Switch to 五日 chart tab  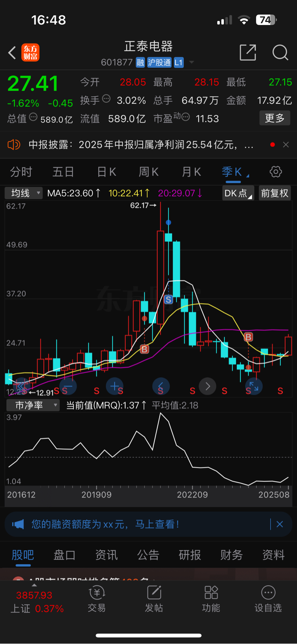click(x=63, y=172)
